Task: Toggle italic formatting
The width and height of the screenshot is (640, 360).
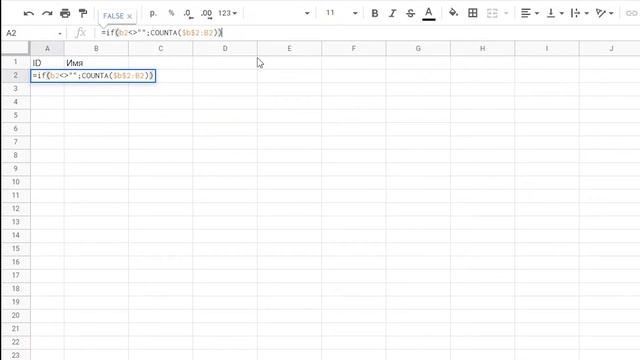Action: coord(392,13)
